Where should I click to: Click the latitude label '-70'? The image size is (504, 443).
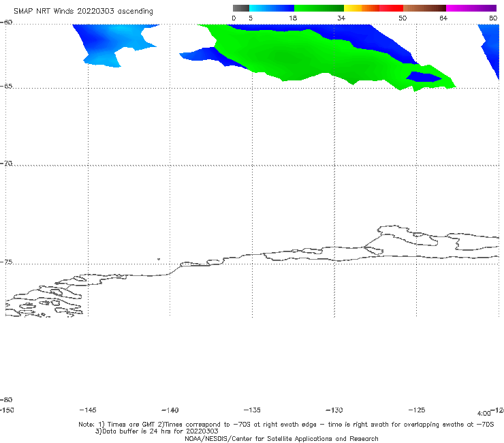(6, 163)
